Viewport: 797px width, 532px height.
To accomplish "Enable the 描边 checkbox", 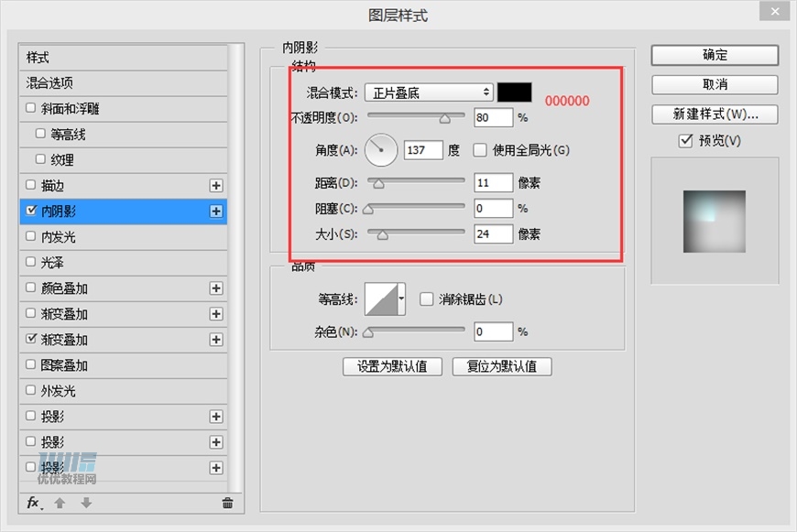I will tap(30, 185).
